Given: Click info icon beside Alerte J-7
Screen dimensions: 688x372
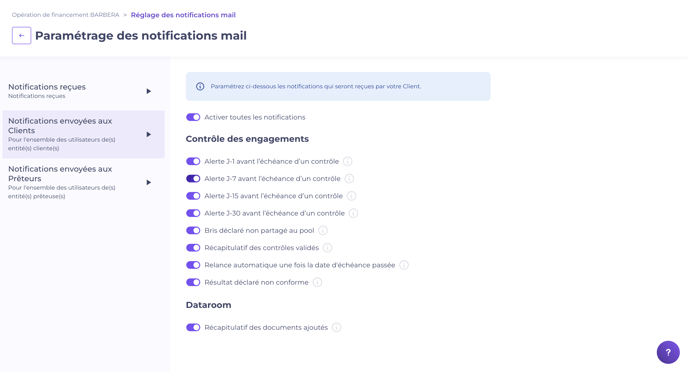Looking at the screenshot, I should tap(349, 179).
